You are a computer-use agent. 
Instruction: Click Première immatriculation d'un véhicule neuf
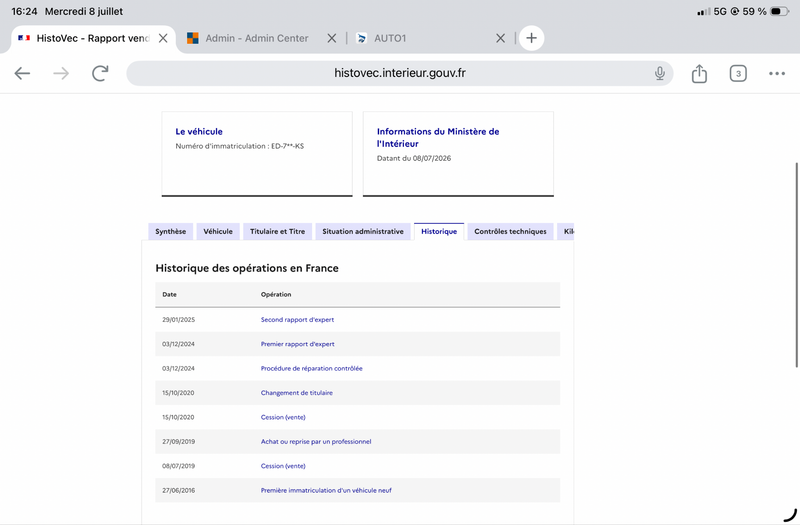coord(326,490)
